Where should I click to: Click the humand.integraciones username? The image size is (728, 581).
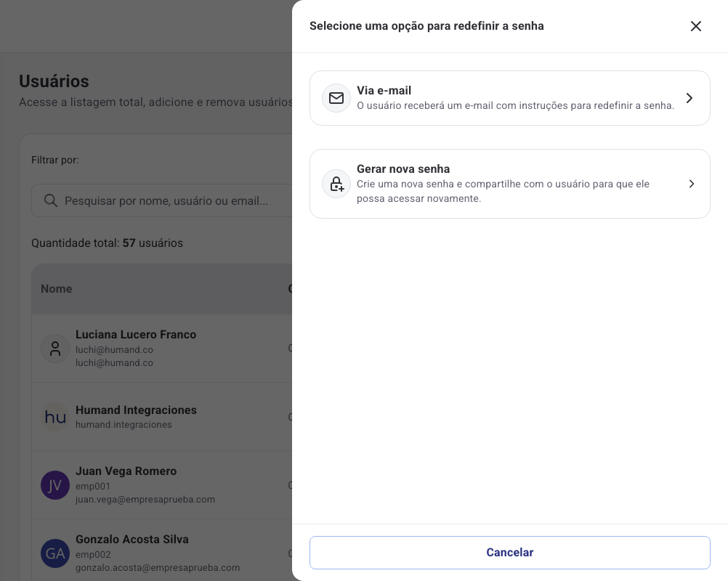[124, 425]
